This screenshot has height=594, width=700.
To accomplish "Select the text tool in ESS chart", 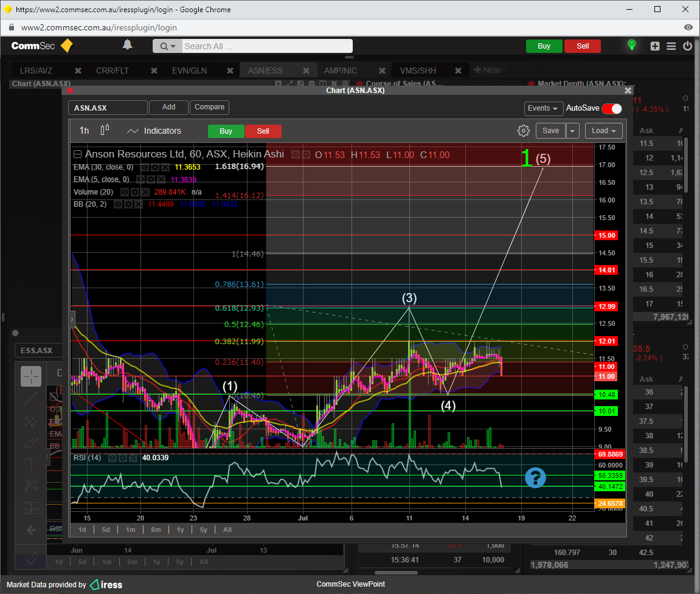I will [31, 464].
